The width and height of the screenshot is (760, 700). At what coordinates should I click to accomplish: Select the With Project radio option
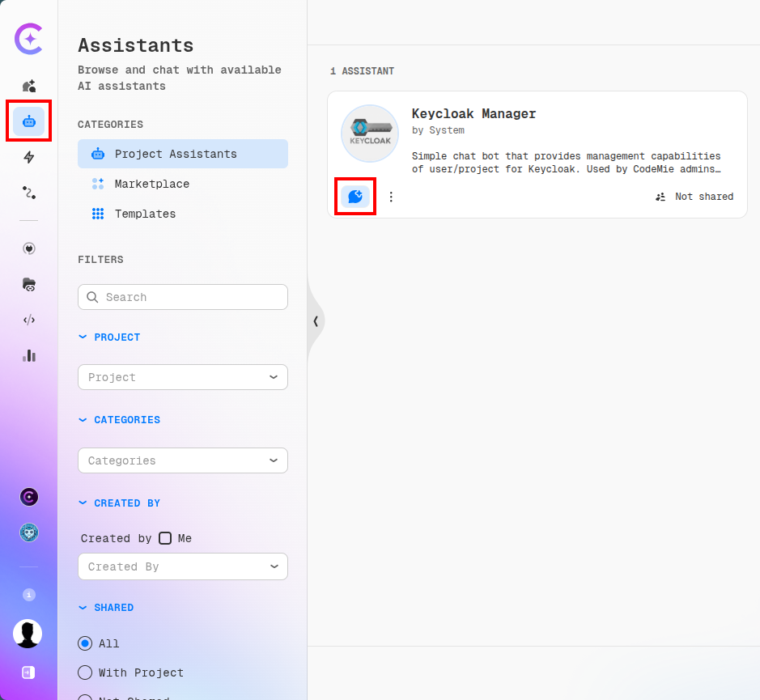point(85,672)
